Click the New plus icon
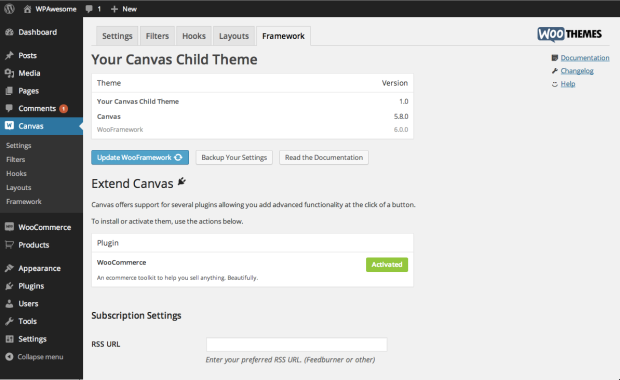 tap(114, 9)
